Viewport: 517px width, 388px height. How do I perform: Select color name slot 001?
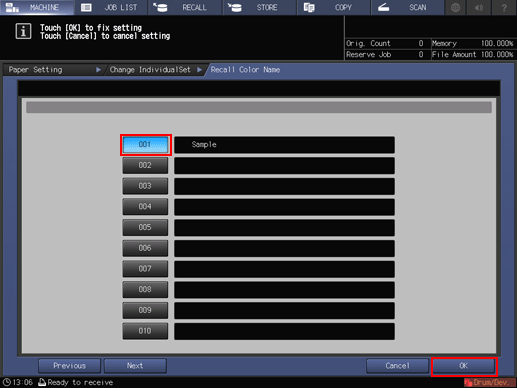[x=145, y=145]
